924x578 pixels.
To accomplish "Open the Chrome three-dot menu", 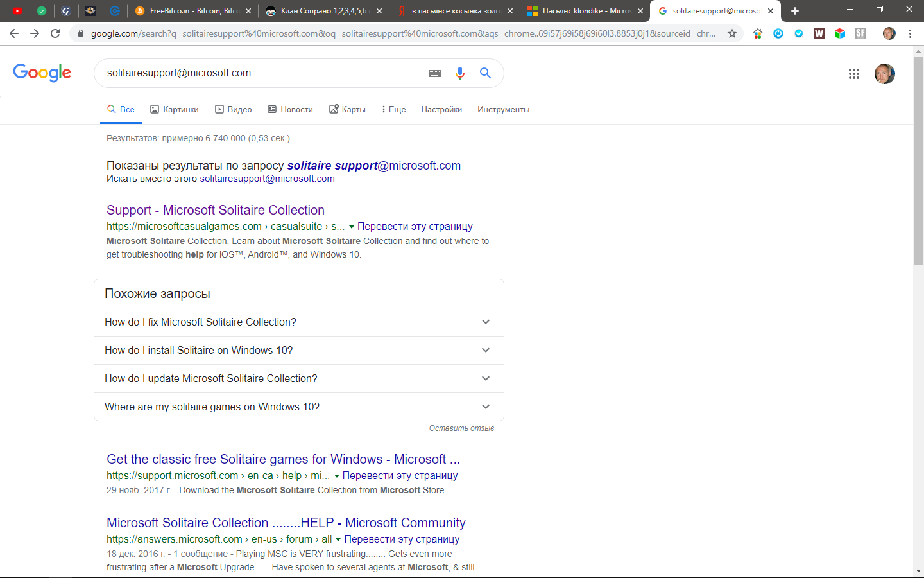I will [910, 33].
